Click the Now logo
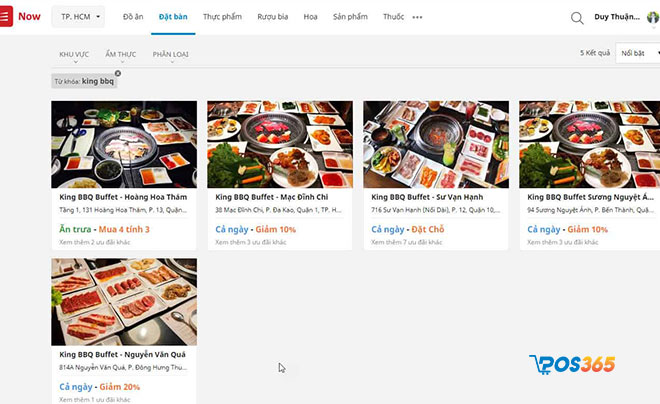This screenshot has height=404, width=660. 29,16
